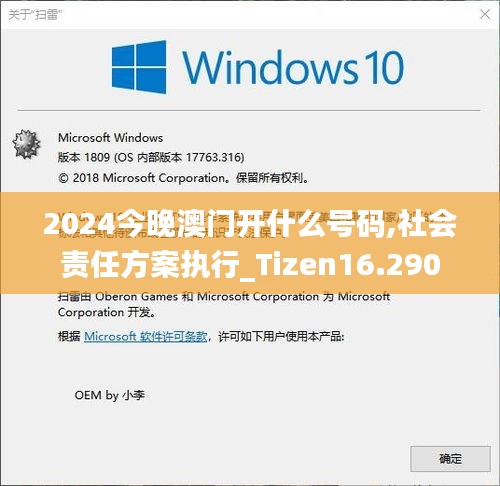Click the 根据 label before the link
The height and width of the screenshot is (486, 500).
(69, 336)
